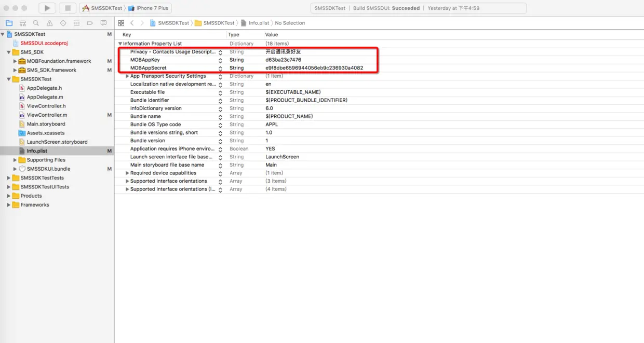This screenshot has height=343, width=644.
Task: Select the Privacy Contacts Usage value 开启通讯录好友
Action: pyautogui.click(x=283, y=52)
